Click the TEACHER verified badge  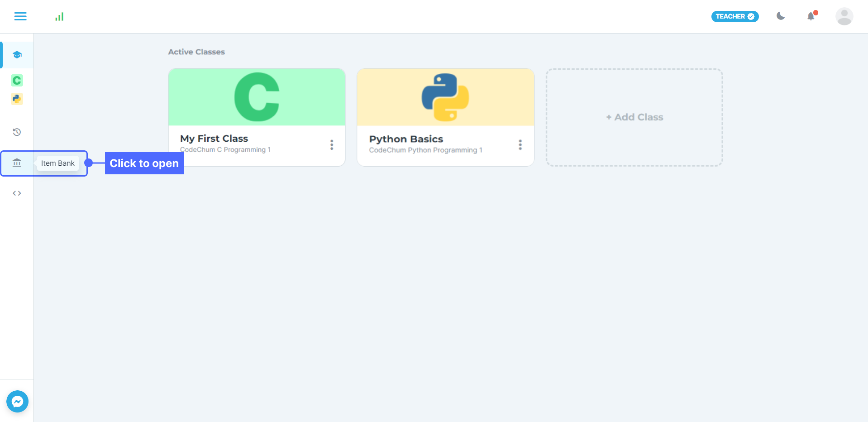735,16
